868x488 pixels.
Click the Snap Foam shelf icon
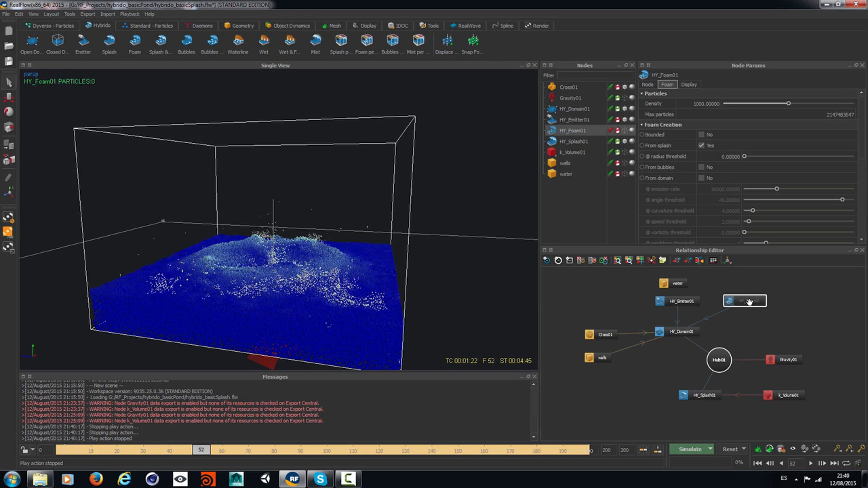[473, 44]
